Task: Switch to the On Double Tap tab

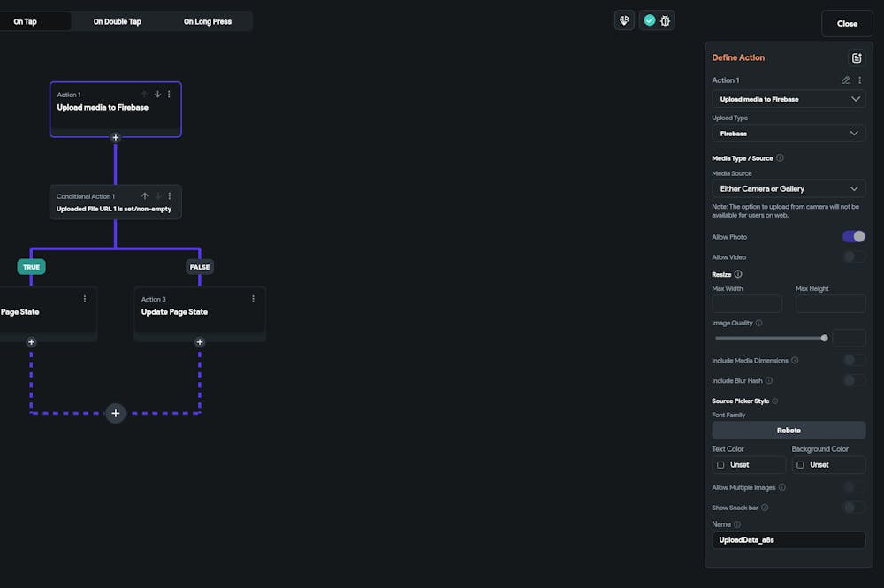Action: (x=117, y=20)
